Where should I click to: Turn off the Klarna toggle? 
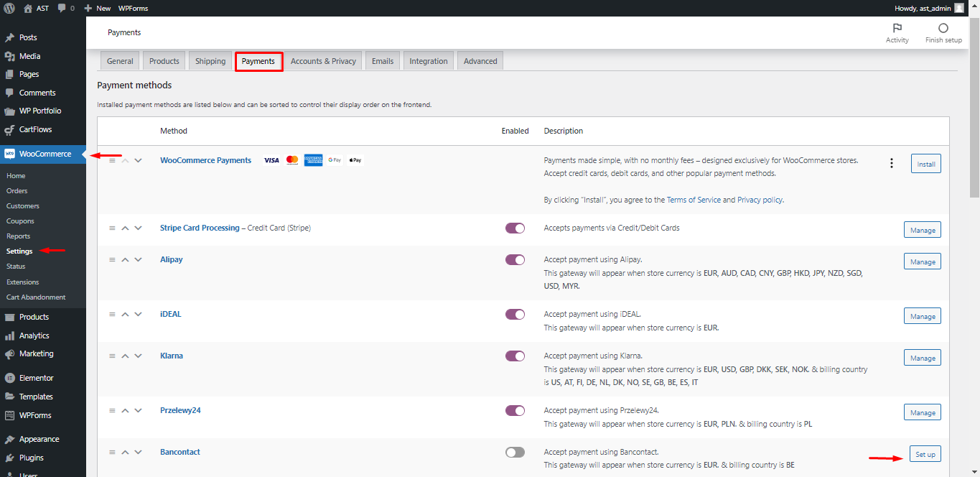pyautogui.click(x=515, y=356)
